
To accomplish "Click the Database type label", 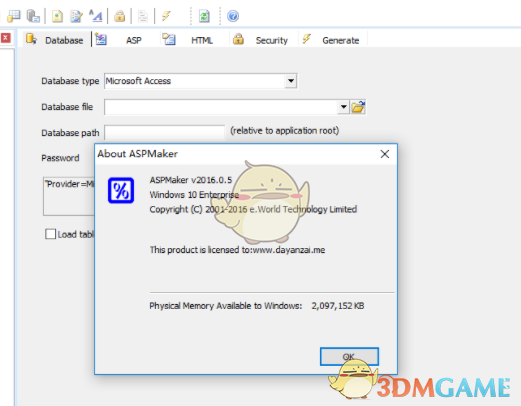I will [70, 81].
